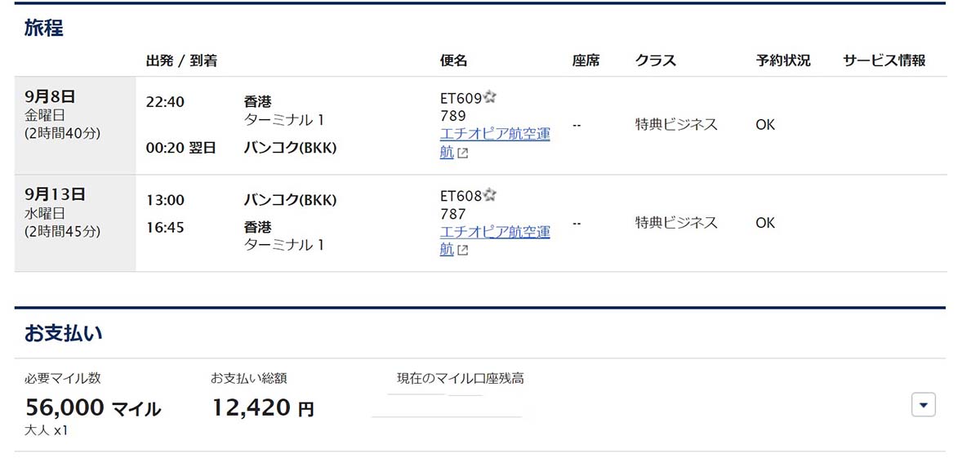Select the 9月8日 金曜日 date cell

(x=75, y=125)
